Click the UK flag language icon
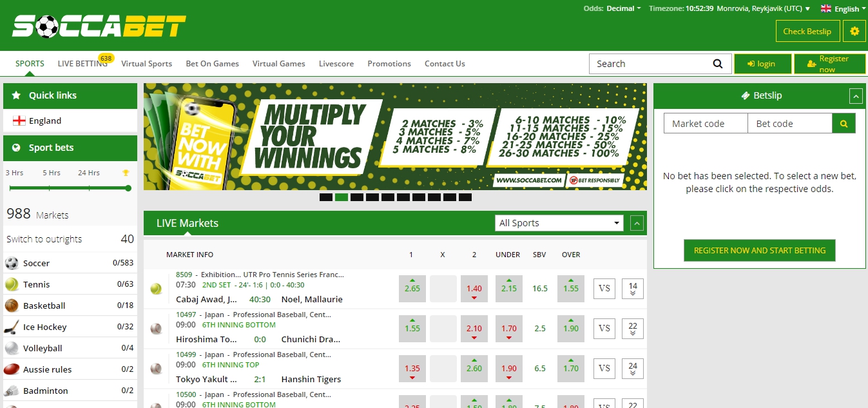Image resolution: width=868 pixels, height=408 pixels. 826,8
